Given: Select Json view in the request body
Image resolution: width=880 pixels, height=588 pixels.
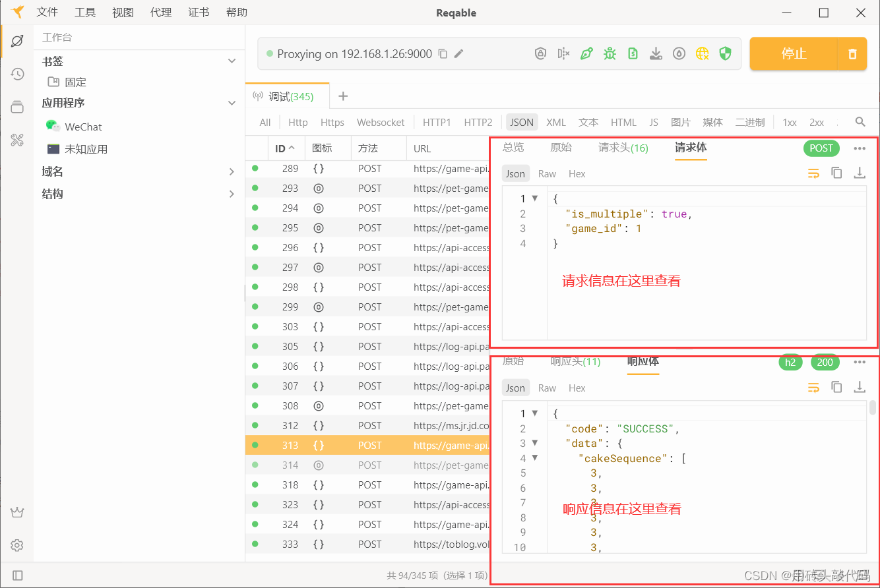Looking at the screenshot, I should 515,174.
